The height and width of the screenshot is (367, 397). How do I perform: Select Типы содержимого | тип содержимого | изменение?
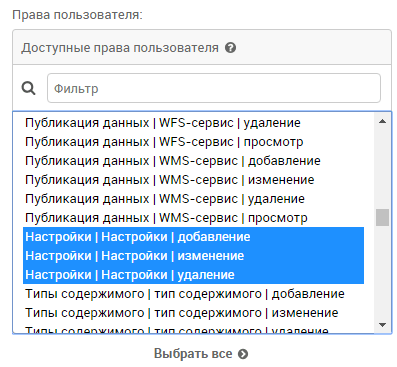click(193, 313)
